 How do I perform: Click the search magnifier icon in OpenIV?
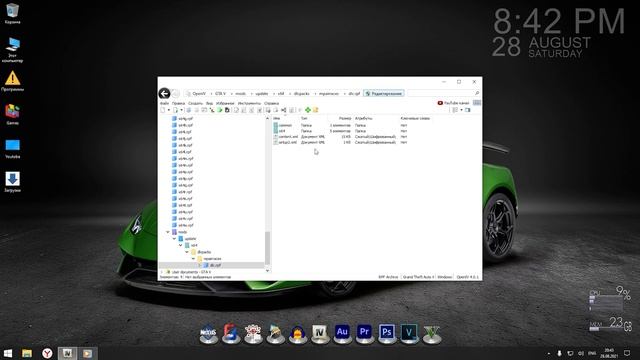click(x=477, y=93)
